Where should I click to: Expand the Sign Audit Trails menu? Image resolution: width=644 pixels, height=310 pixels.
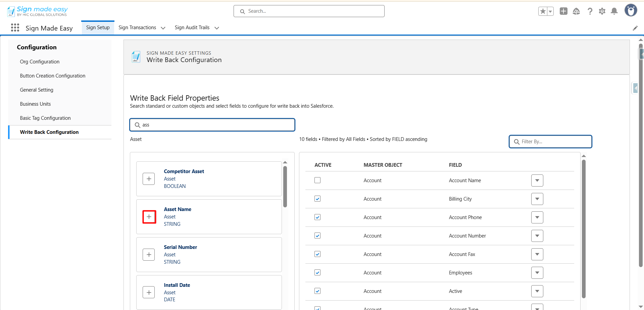click(x=217, y=28)
